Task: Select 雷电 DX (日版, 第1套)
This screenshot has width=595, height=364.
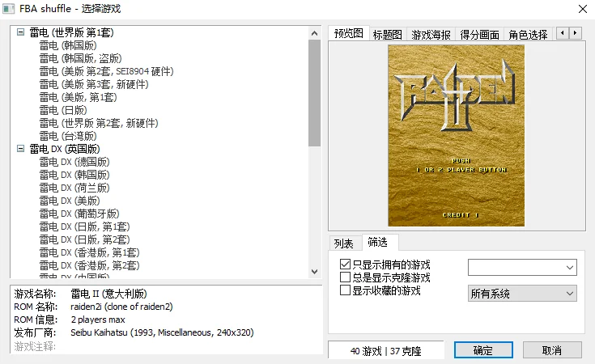Action: pyautogui.click(x=84, y=226)
